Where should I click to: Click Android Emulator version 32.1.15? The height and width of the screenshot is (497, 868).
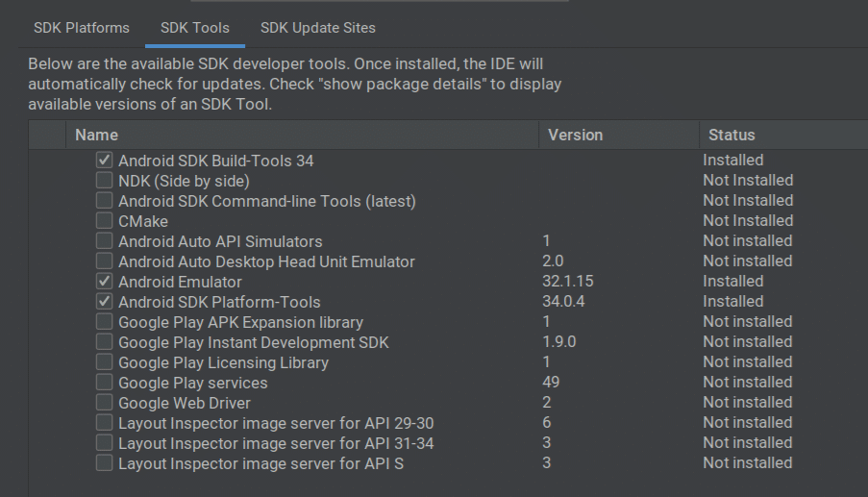(567, 281)
